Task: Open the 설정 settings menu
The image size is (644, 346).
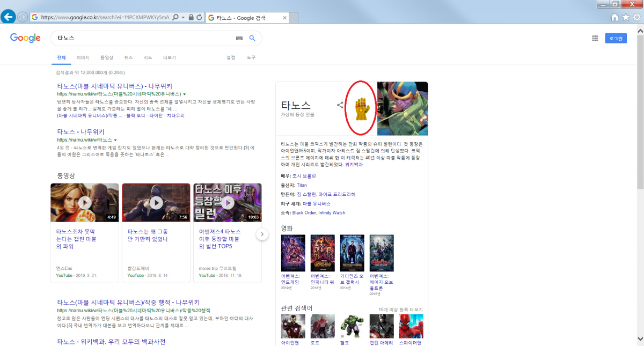Action: pos(231,57)
